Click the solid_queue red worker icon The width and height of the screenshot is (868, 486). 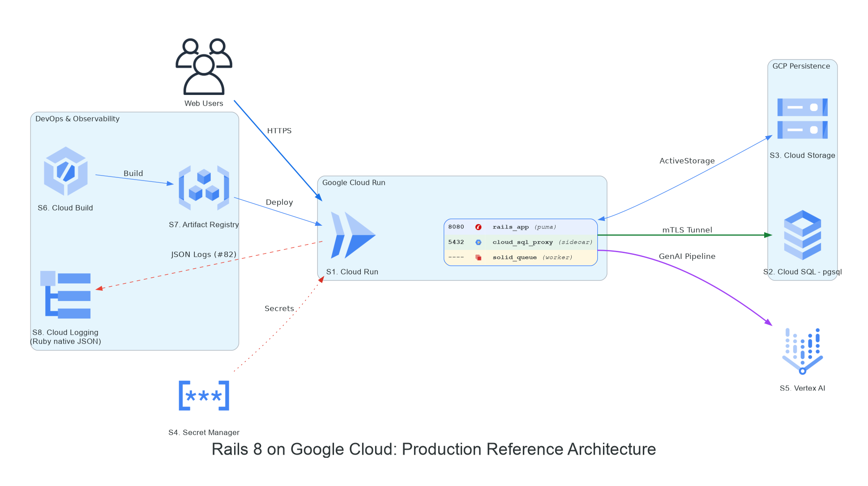click(478, 258)
